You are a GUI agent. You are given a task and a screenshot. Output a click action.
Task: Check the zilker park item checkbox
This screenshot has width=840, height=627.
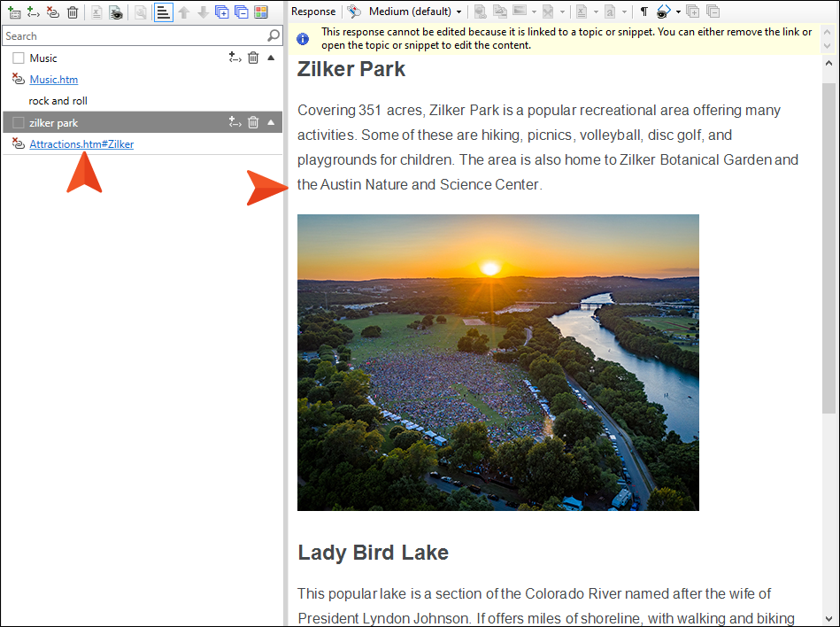19,123
